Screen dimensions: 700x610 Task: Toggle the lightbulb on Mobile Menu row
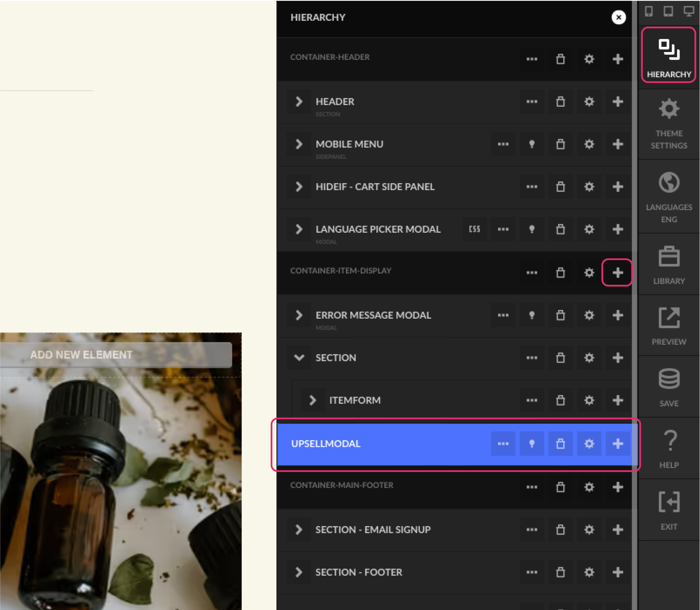532,144
